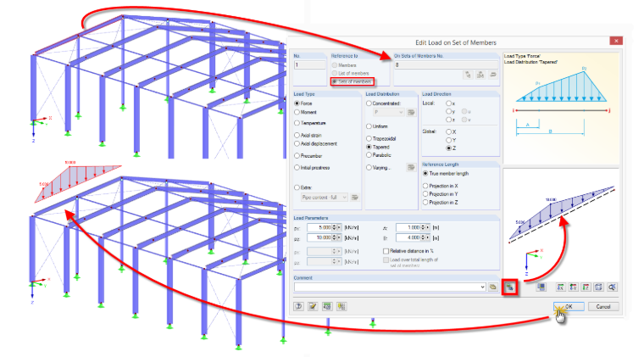Select Axial strain load type
644x357 pixels.
coord(297,135)
